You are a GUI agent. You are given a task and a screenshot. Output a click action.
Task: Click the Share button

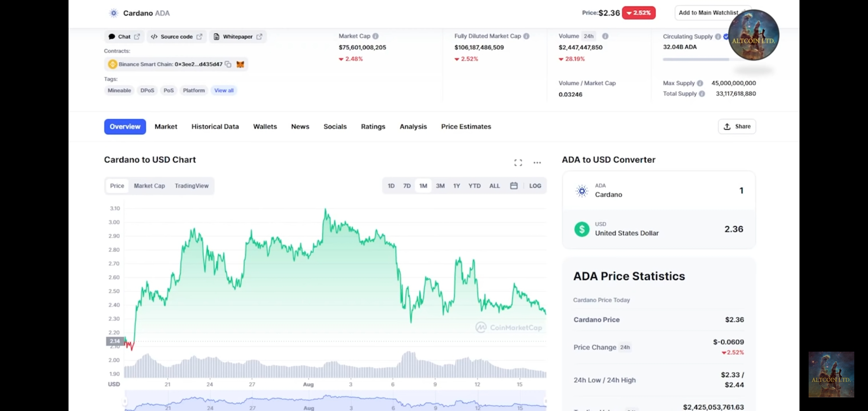737,126
